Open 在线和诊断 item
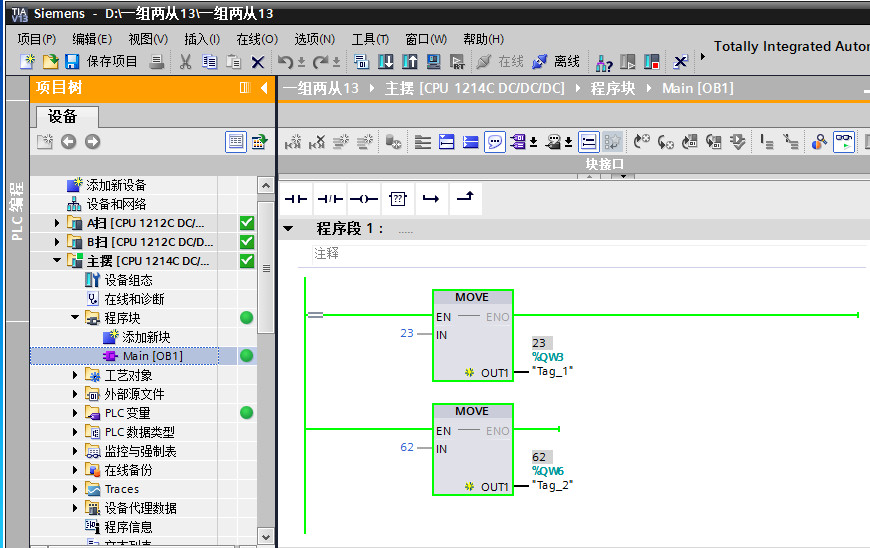This screenshot has height=548, width=870. 134,299
